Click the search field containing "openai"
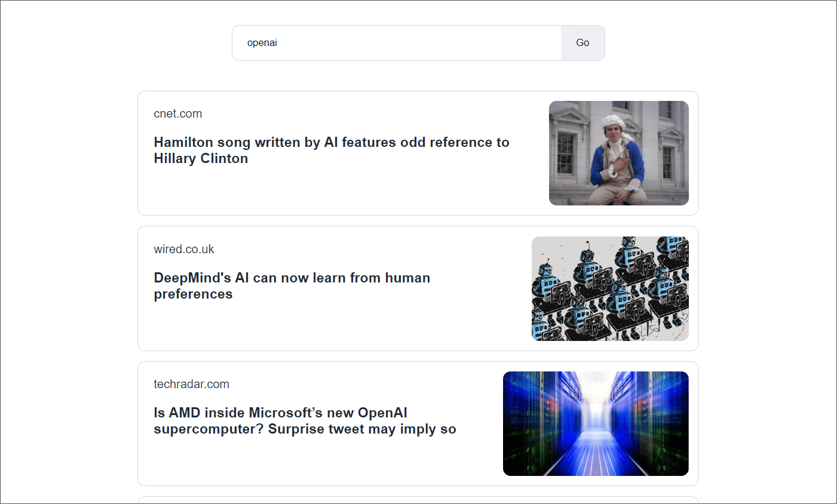Image resolution: width=837 pixels, height=504 pixels. click(397, 43)
